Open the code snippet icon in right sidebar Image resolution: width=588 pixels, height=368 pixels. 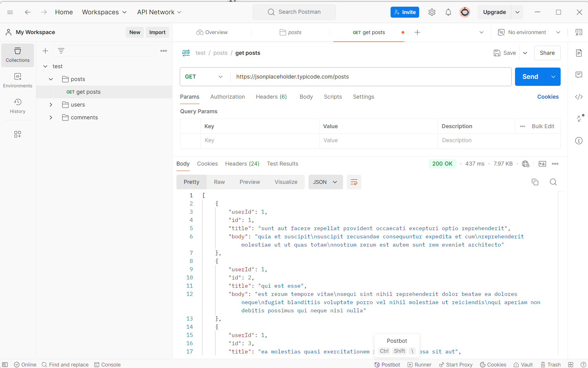point(579,97)
